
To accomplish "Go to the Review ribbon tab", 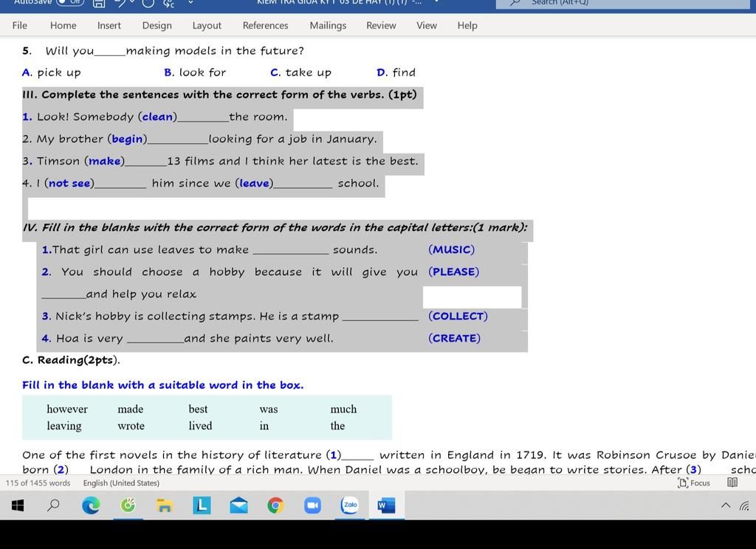I will point(381,26).
